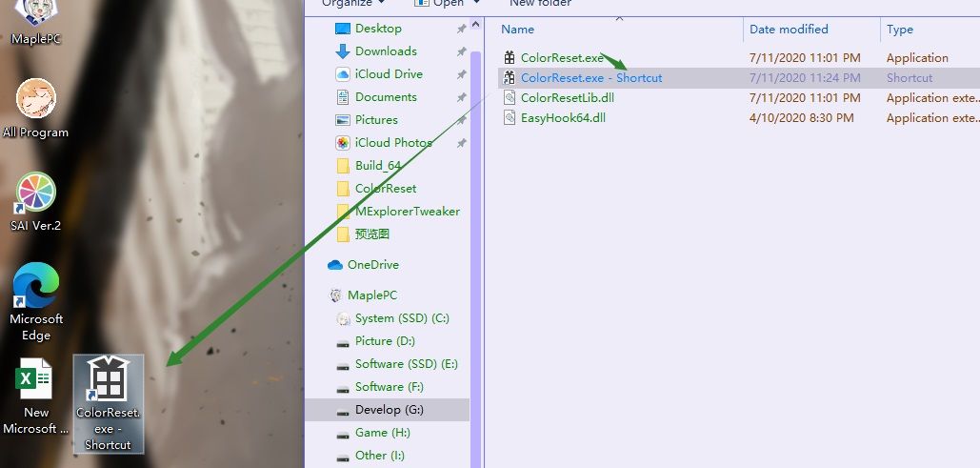Click the ColorReset.exe - Shortcut file icon

point(510,77)
